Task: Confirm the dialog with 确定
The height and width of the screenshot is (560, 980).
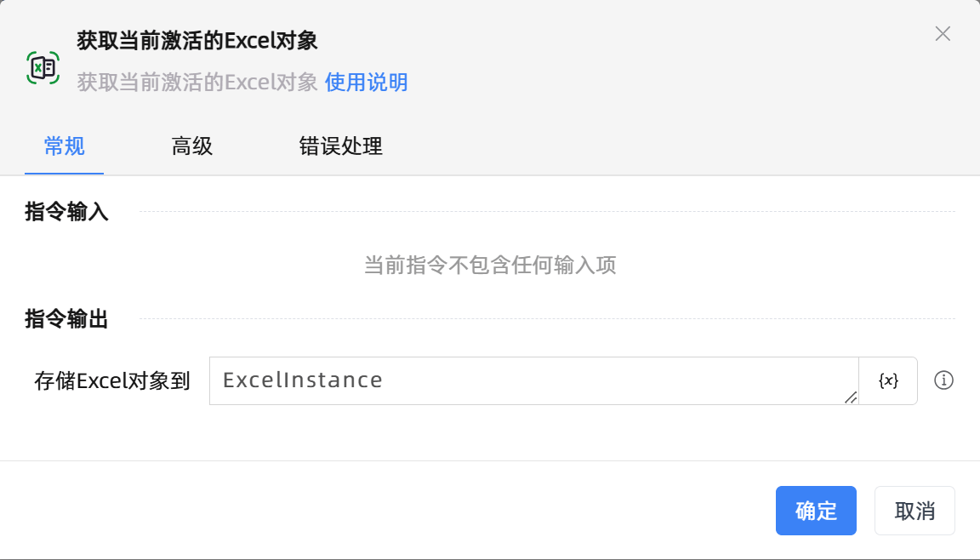Action: click(x=816, y=511)
